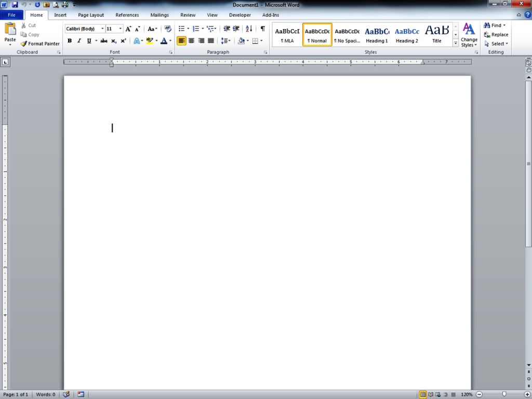The image size is (532, 399).
Task: Click the macro recording icon in status bar
Action: tap(81, 394)
